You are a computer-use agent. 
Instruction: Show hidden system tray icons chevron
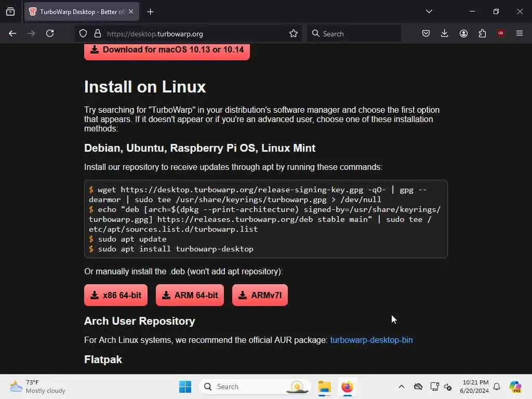point(402,387)
